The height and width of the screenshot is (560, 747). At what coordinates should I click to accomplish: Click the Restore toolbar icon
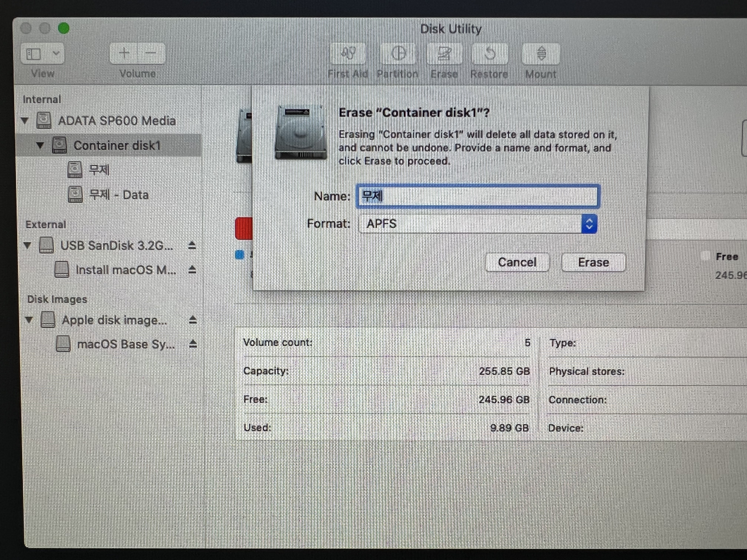click(x=490, y=54)
